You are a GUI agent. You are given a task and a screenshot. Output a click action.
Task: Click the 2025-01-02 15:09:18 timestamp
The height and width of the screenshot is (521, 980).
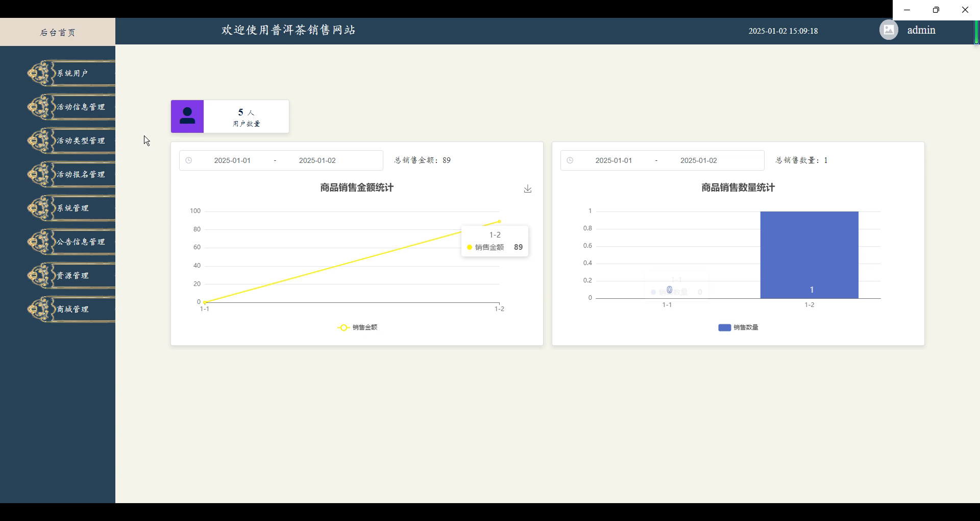783,31
